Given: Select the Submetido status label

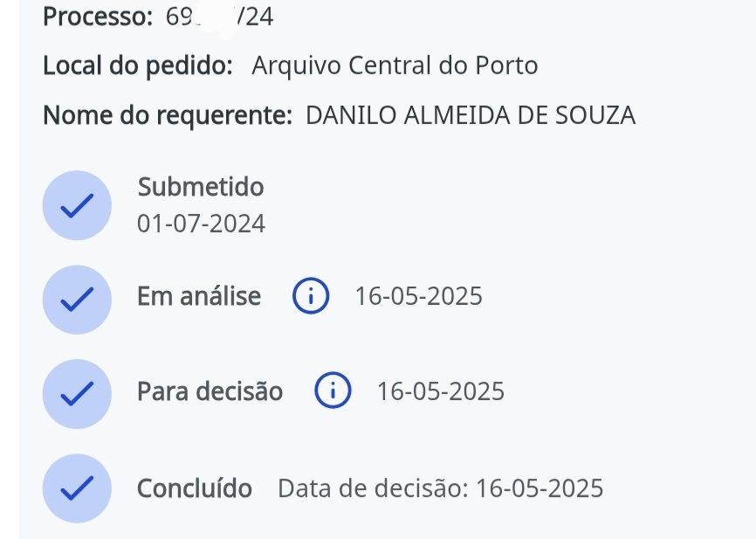Looking at the screenshot, I should pos(201,186).
